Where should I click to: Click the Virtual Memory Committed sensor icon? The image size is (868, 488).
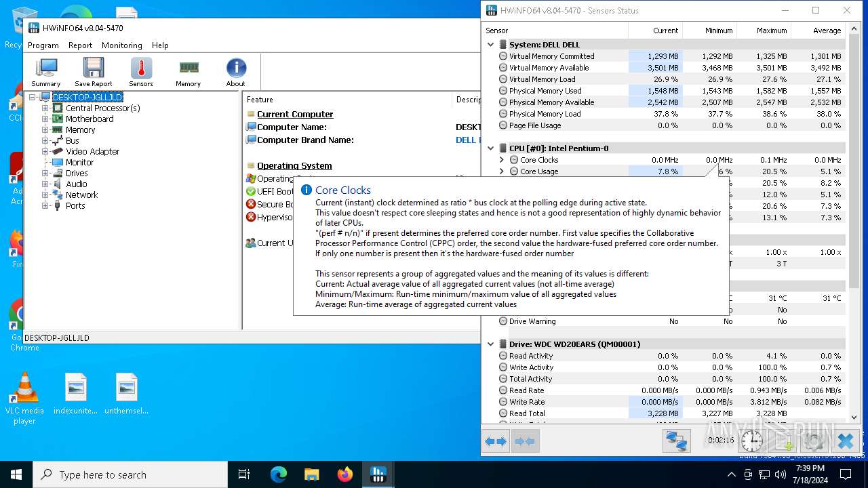click(x=503, y=56)
